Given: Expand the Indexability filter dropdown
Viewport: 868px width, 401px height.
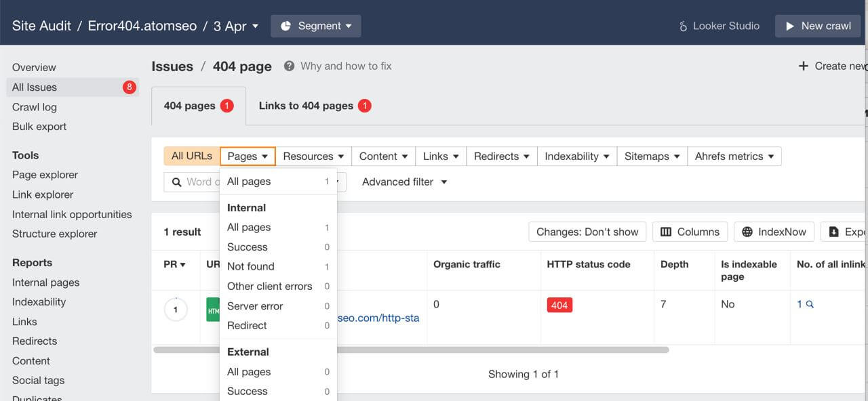Looking at the screenshot, I should [577, 156].
